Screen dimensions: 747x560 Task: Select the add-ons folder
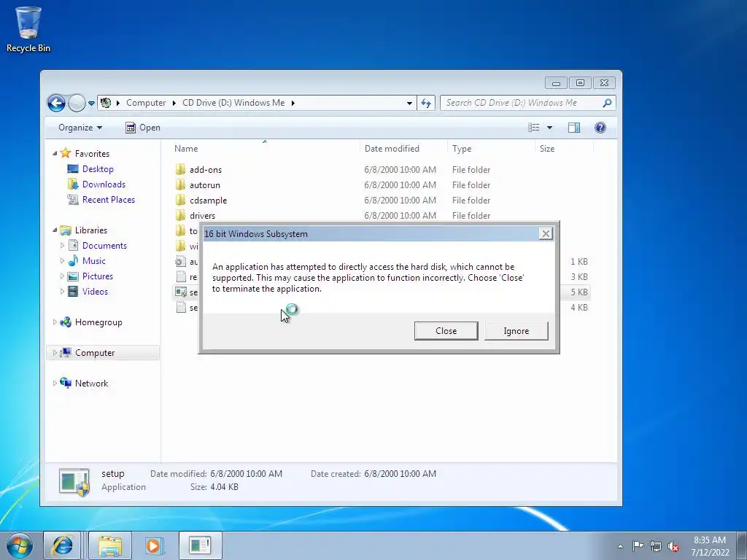click(205, 170)
